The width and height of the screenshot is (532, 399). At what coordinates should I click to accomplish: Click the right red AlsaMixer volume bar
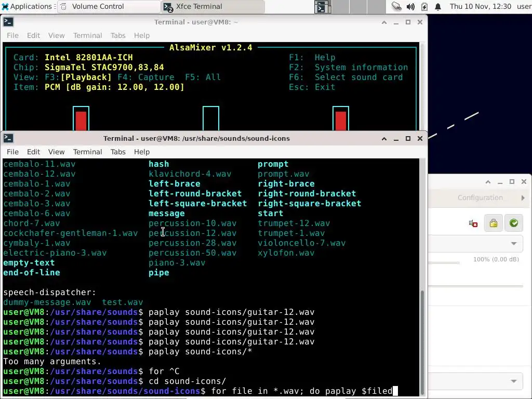click(341, 119)
